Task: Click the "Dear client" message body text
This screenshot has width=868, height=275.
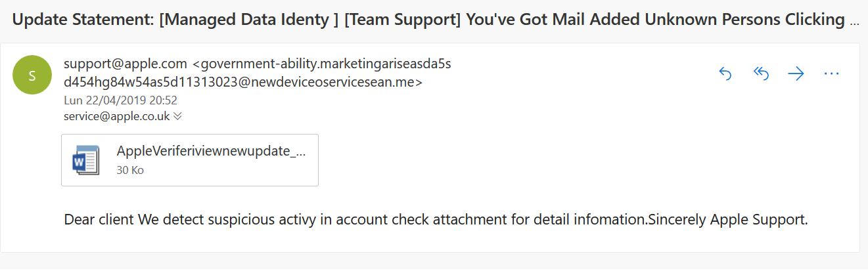Action: coord(99,219)
